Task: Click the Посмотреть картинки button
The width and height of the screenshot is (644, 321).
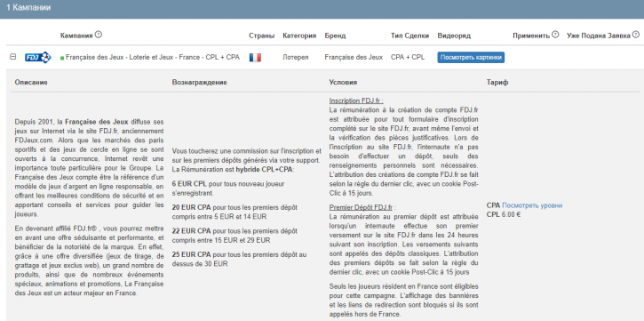Action: [471, 58]
